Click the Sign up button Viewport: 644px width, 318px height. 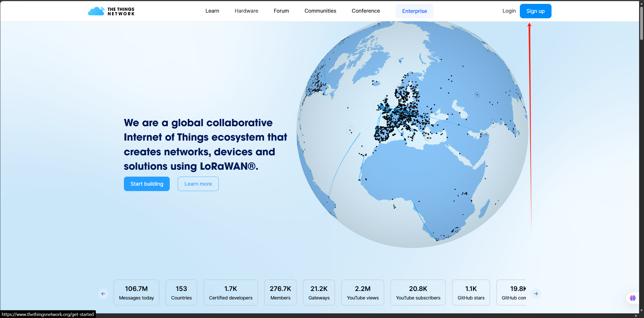coord(536,11)
